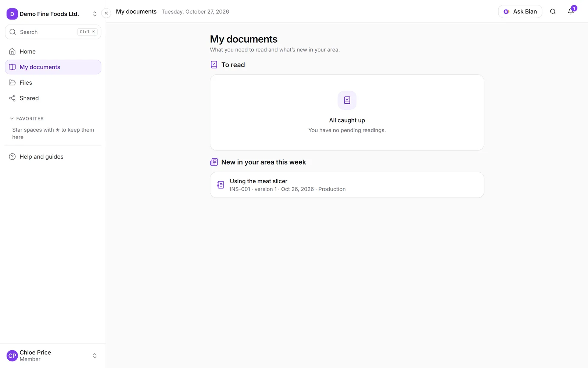Click the search magnifier in top bar
This screenshot has height=368, width=588.
553,11
